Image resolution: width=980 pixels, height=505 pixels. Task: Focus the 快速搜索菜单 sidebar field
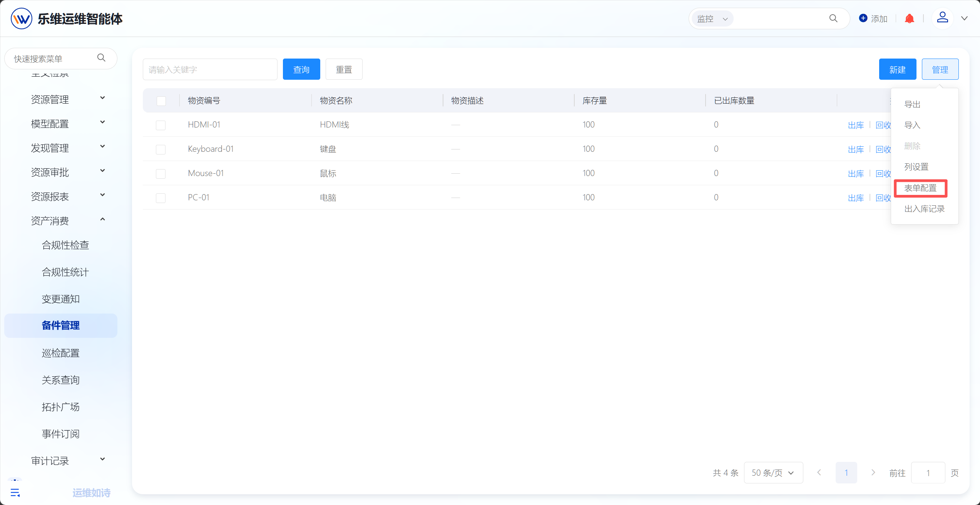(x=54, y=59)
